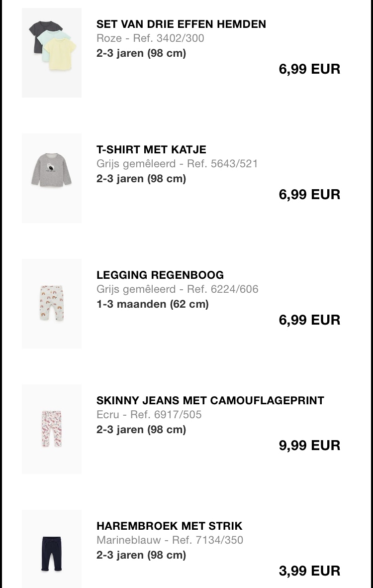The image size is (373, 588).
Task: Tap the Ref. 5643/521 reference line
Action: 177,164
